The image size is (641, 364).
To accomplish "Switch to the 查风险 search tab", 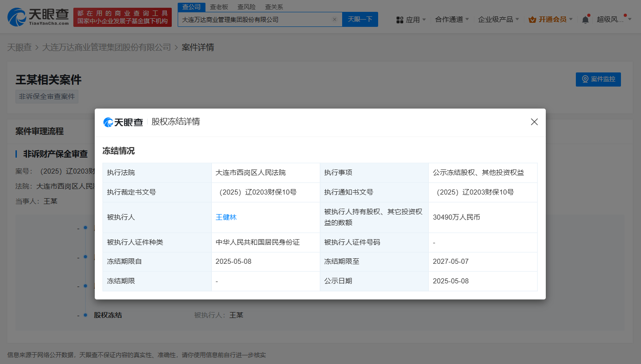I will 246,7.
